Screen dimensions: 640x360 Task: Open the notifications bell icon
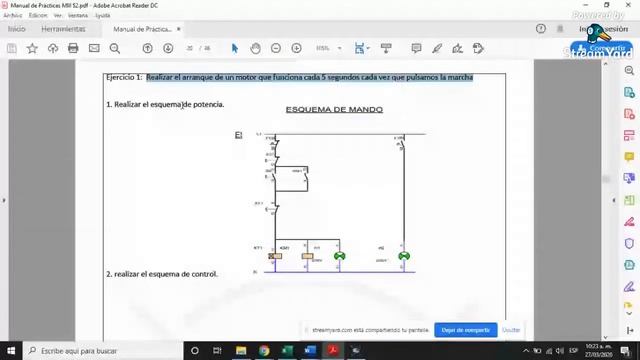coord(560,29)
